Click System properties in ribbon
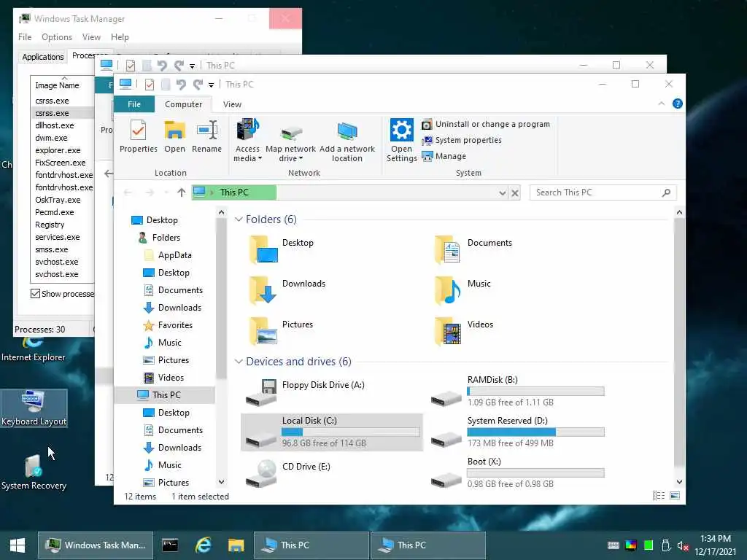The height and width of the screenshot is (560, 747). tap(462, 140)
